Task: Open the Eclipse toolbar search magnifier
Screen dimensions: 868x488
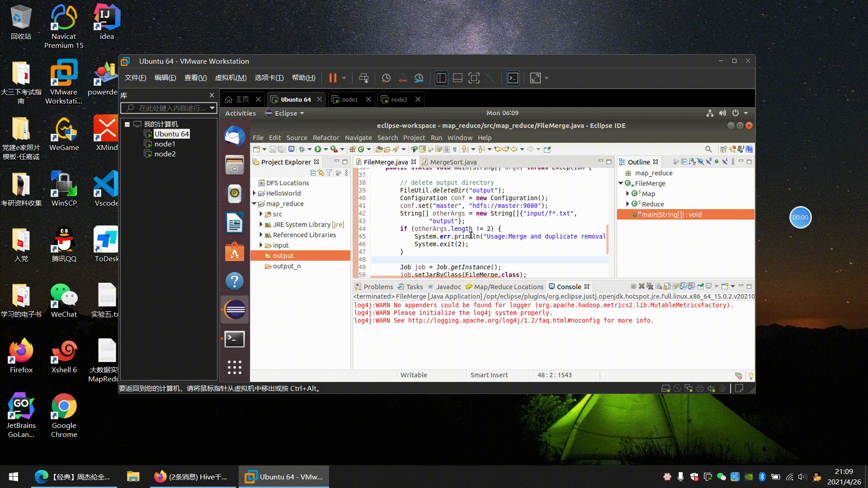Action: pos(708,149)
